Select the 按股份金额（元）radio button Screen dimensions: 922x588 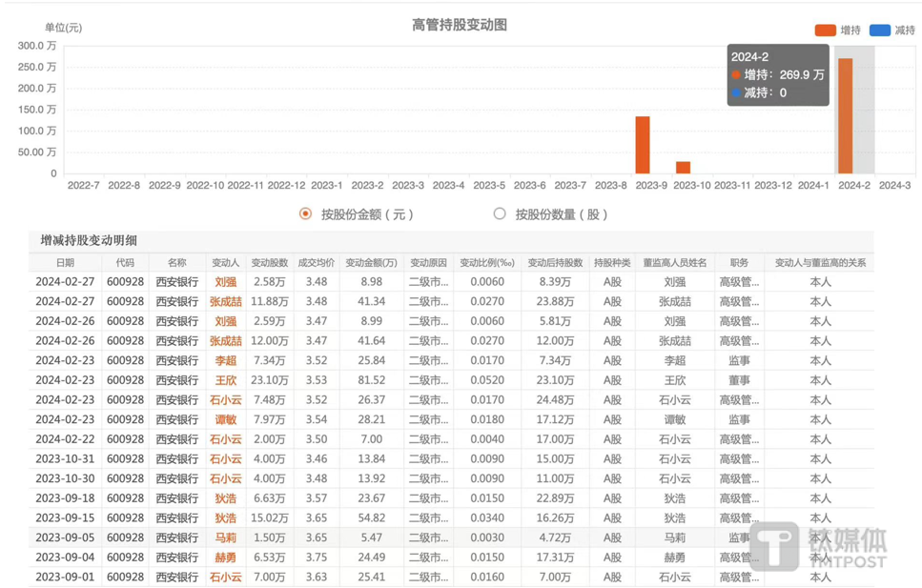(305, 214)
